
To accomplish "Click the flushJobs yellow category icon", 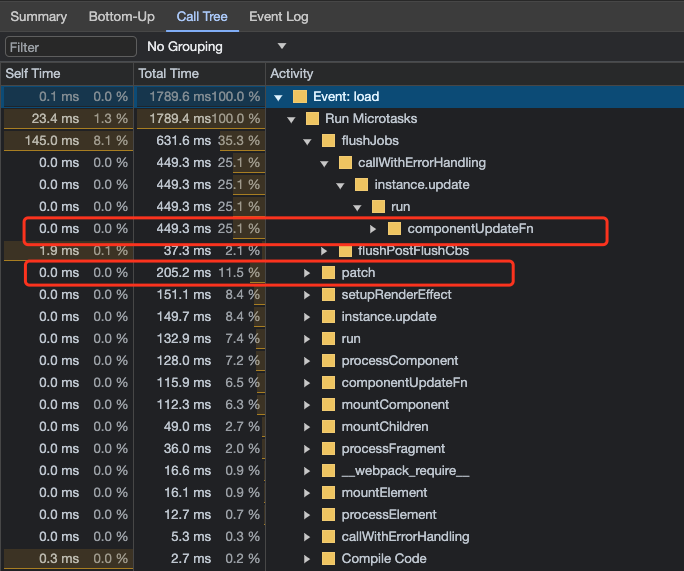I will (328, 140).
